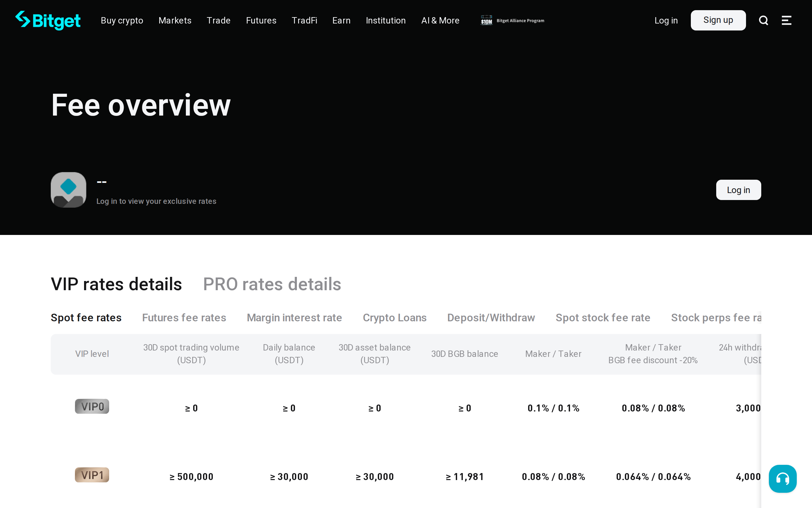Open the Trade menu

(219, 21)
